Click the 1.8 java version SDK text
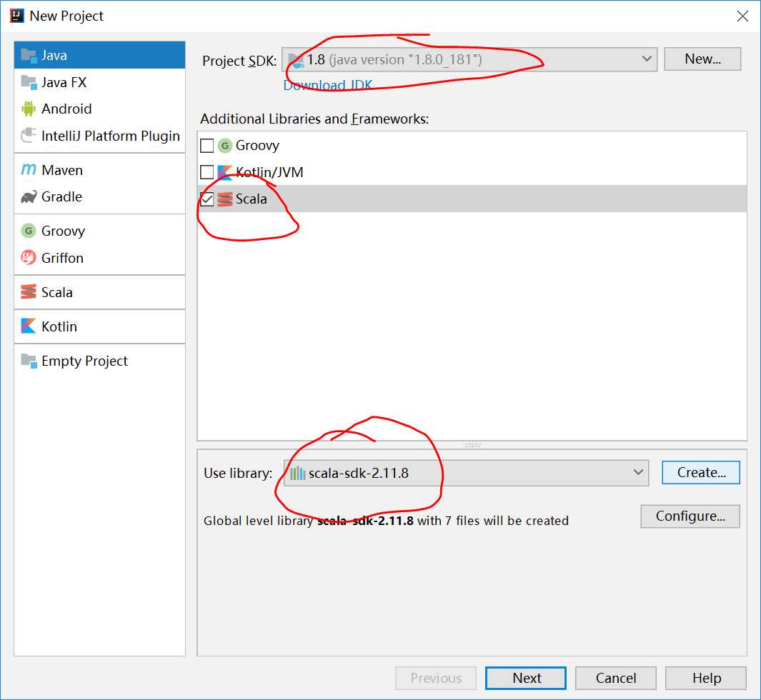This screenshot has height=700, width=761. tap(394, 60)
